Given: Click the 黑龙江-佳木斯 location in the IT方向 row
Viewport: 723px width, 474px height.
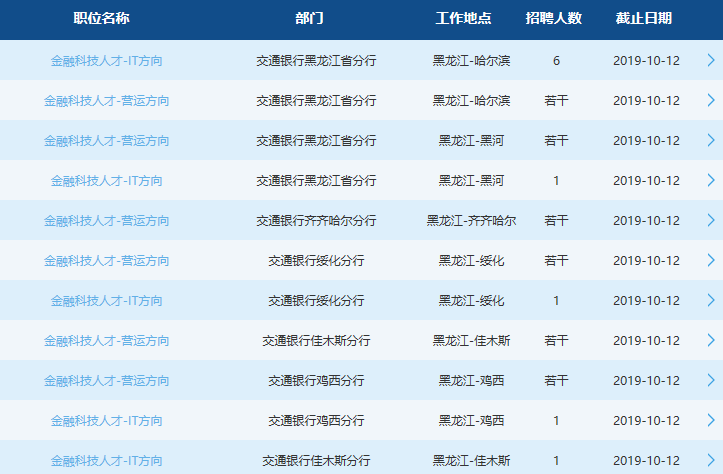Looking at the screenshot, I should point(471,461).
